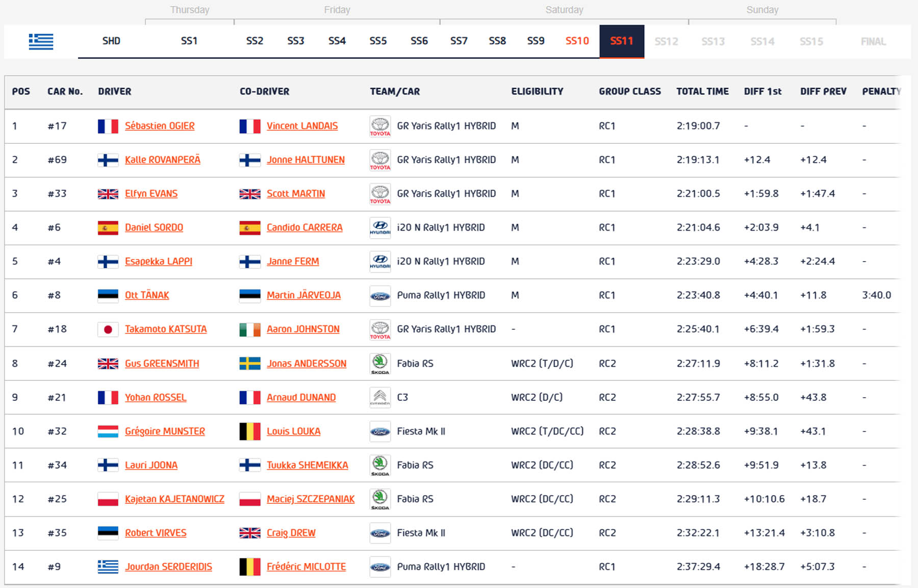918x588 pixels.
Task: Click Skoda logo in Greensmith's row
Action: pyautogui.click(x=380, y=364)
